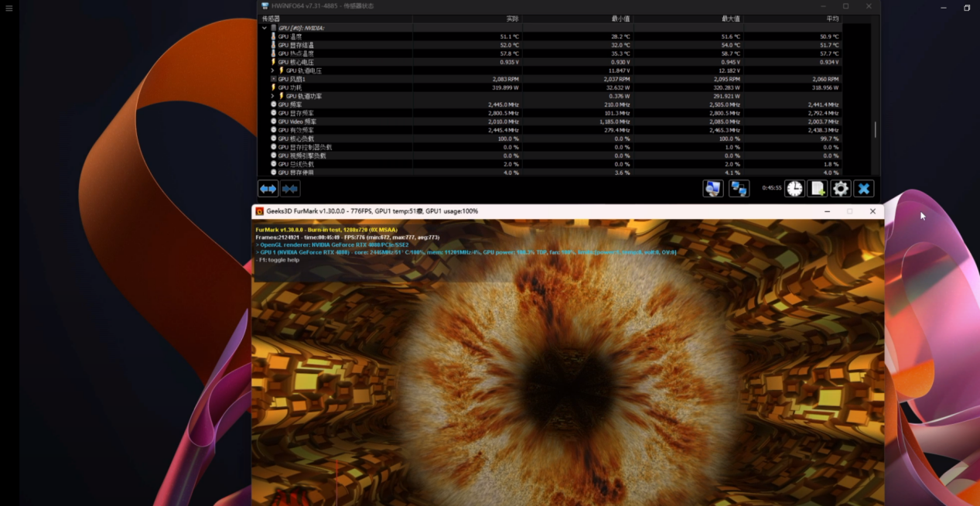Open the remote monitor computer icon
The height and width of the screenshot is (506, 980).
(712, 189)
